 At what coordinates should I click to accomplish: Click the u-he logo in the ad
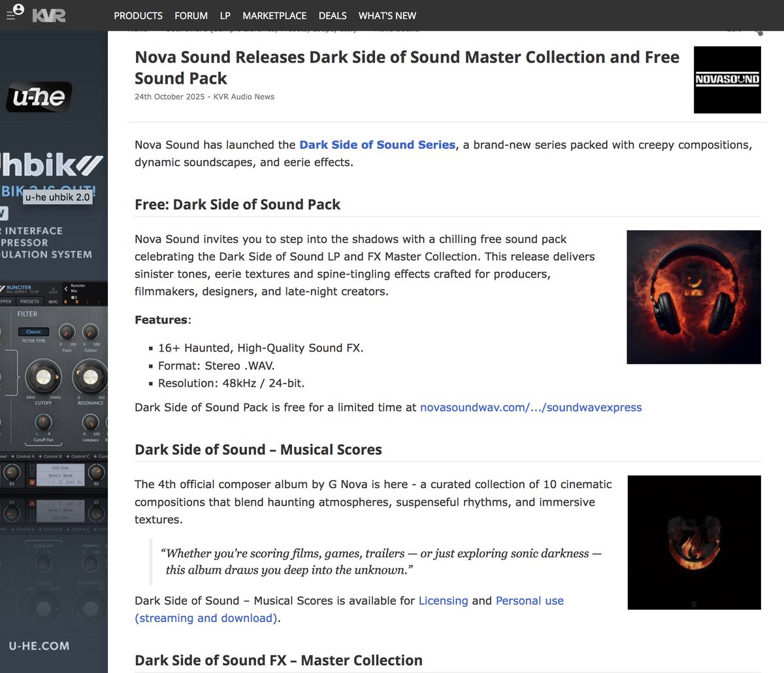(x=39, y=97)
